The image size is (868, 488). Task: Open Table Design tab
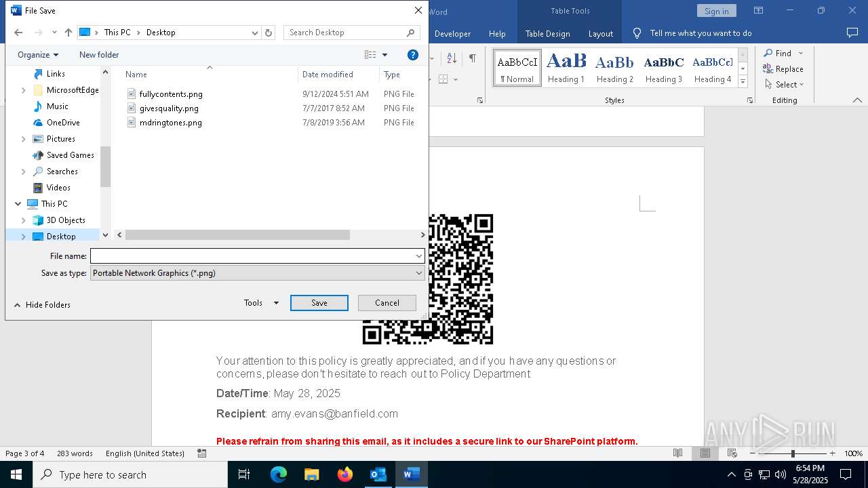click(x=547, y=33)
